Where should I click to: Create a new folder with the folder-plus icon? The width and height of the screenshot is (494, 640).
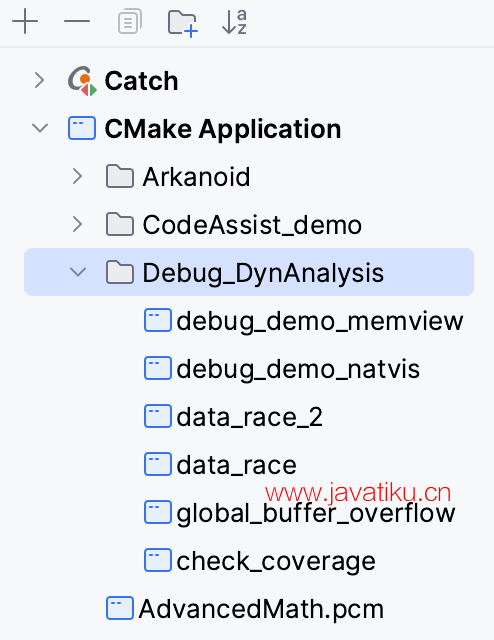pos(182,24)
